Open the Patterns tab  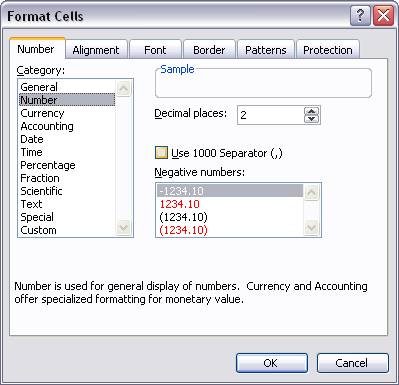266,50
